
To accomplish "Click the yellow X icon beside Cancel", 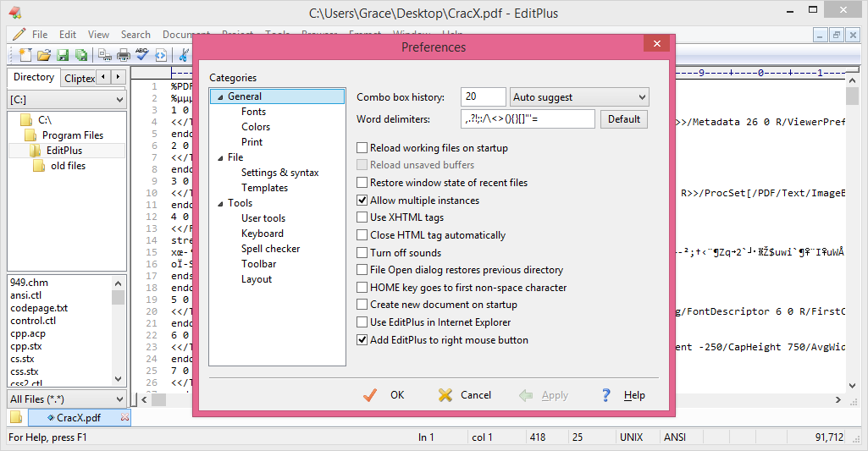I will [x=445, y=395].
